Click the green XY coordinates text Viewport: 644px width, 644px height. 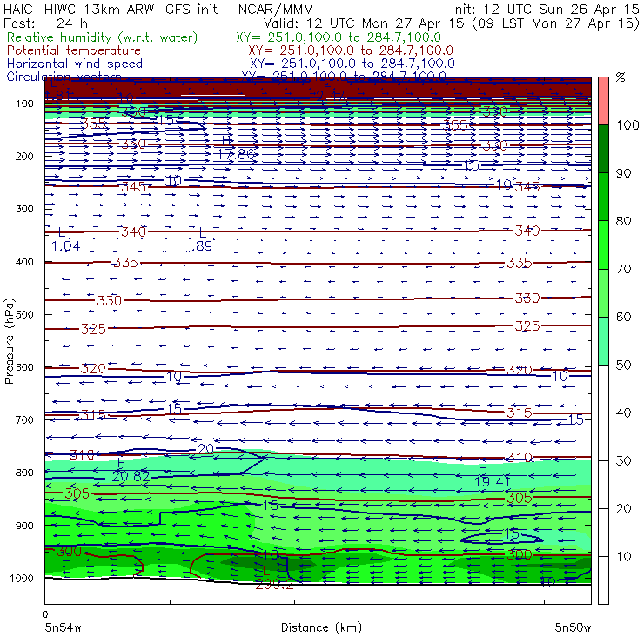339,37
